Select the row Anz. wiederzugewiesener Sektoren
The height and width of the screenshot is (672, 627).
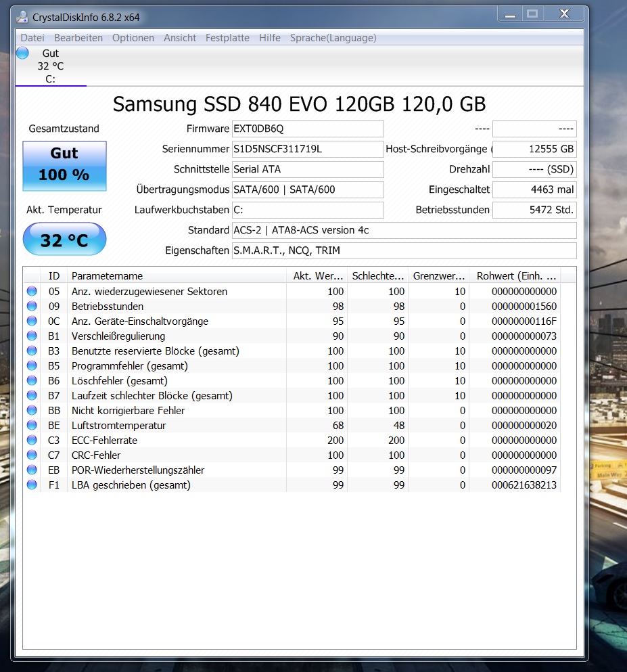coord(292,292)
